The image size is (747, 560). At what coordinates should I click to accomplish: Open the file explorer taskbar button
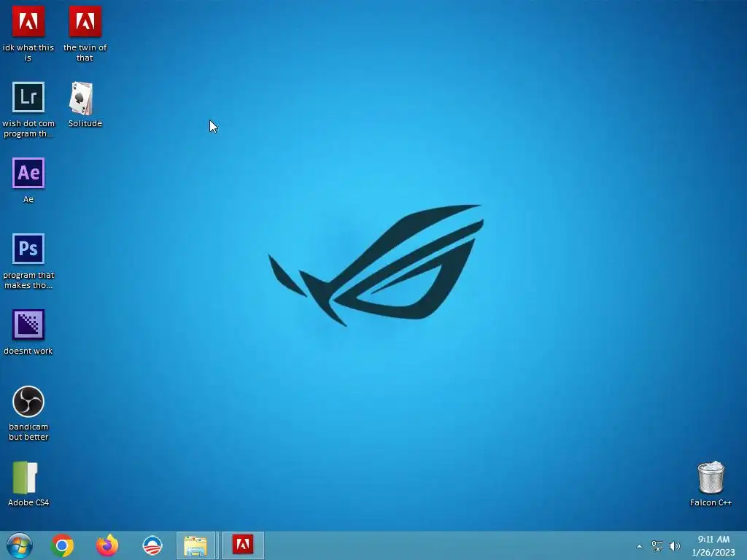pos(196,545)
